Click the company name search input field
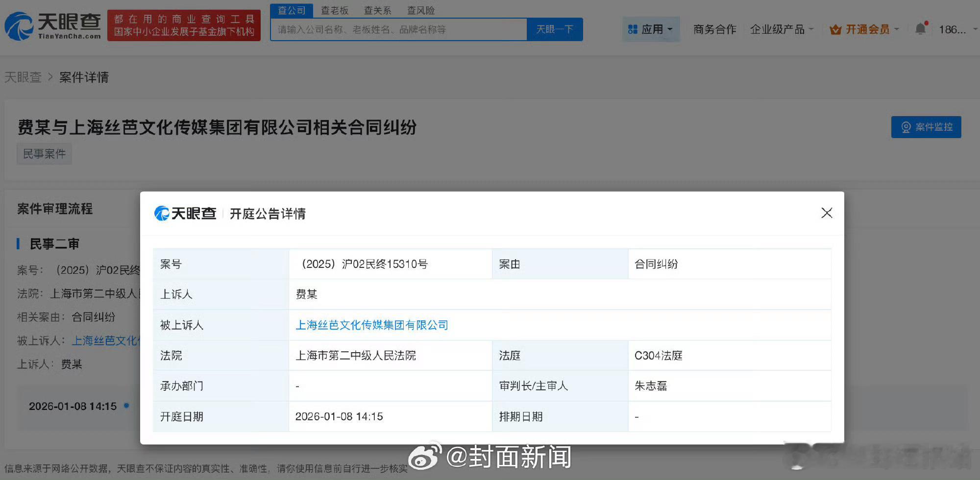This screenshot has height=480, width=980. click(x=399, y=29)
